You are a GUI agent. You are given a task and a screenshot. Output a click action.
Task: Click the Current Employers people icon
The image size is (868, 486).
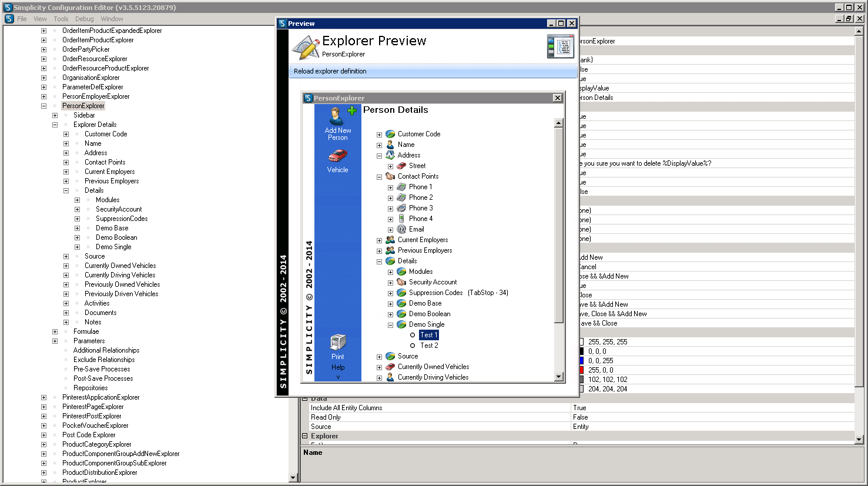click(x=390, y=240)
